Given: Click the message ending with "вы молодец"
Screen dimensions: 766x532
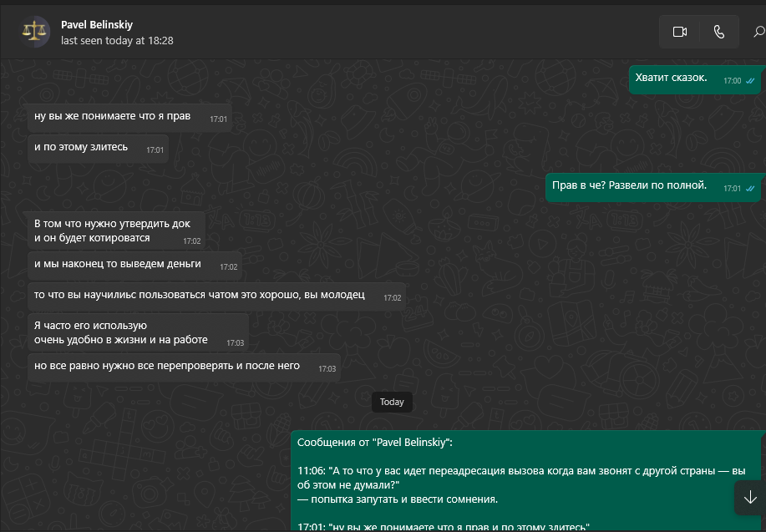Looking at the screenshot, I should [x=200, y=296].
